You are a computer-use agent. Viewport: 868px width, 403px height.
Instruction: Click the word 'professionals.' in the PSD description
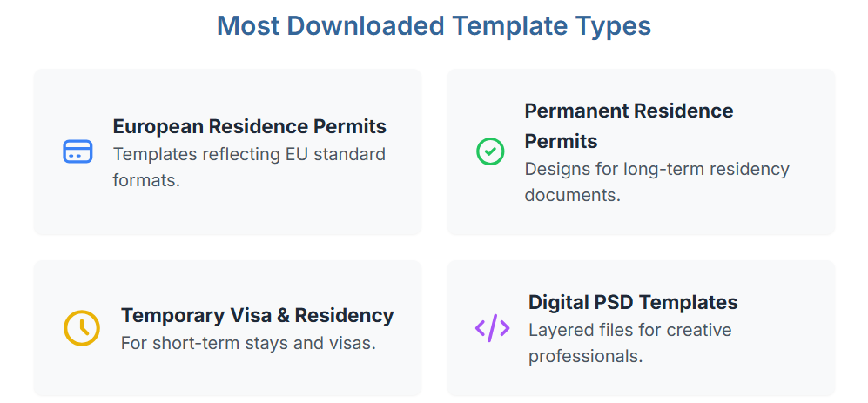585,357
